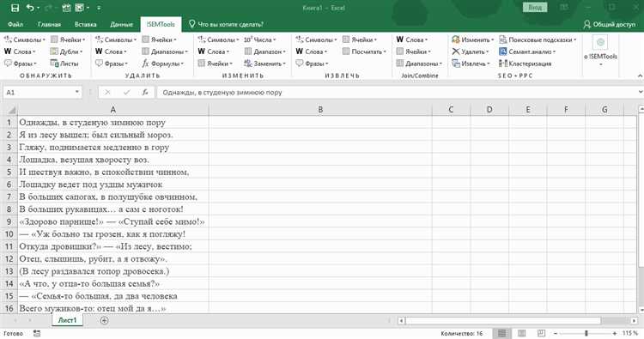This screenshot has height=339, width=644.
Task: Click the Листы tool
Action: click(x=64, y=64)
